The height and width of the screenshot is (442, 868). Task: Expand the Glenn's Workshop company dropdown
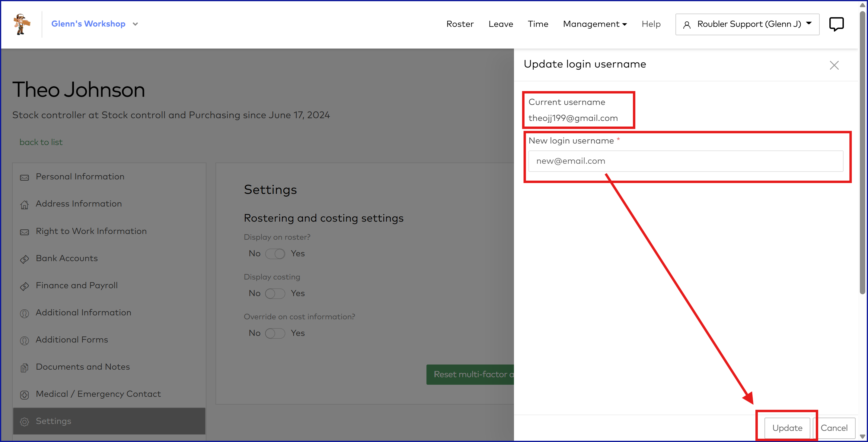coord(135,24)
